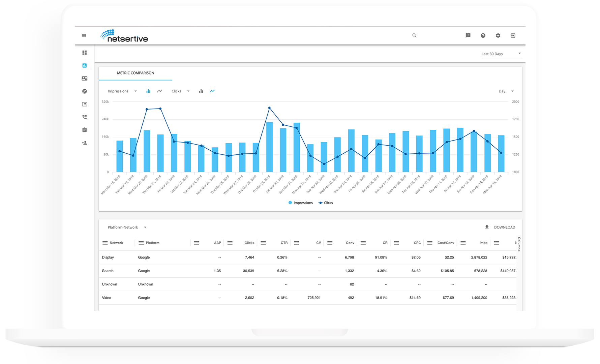Open the Platform-Network dropdown
The height and width of the screenshot is (364, 600).
click(127, 227)
